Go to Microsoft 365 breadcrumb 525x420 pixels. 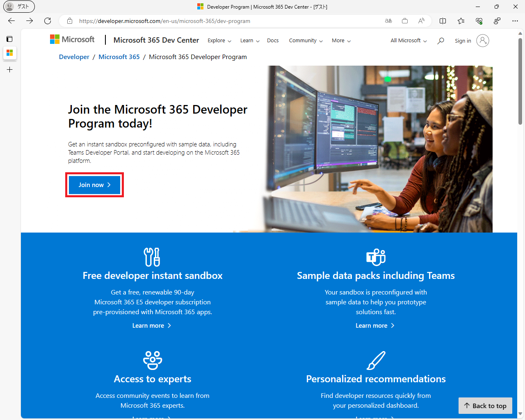pyautogui.click(x=119, y=57)
